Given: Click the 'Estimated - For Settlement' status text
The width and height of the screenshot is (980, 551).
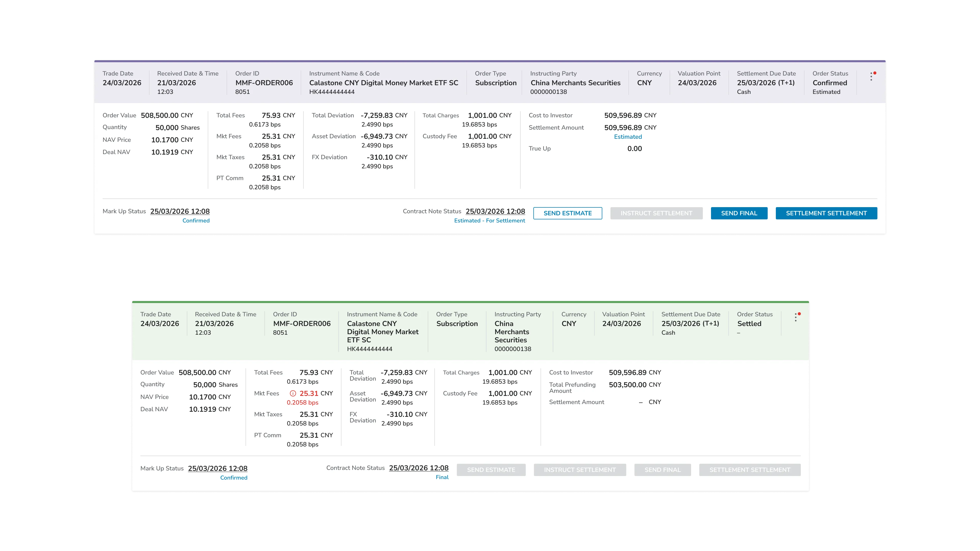Looking at the screenshot, I should click(490, 221).
